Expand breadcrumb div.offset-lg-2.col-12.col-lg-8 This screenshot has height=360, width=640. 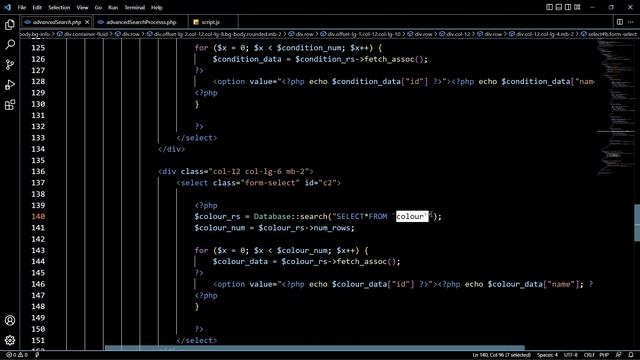point(218,34)
